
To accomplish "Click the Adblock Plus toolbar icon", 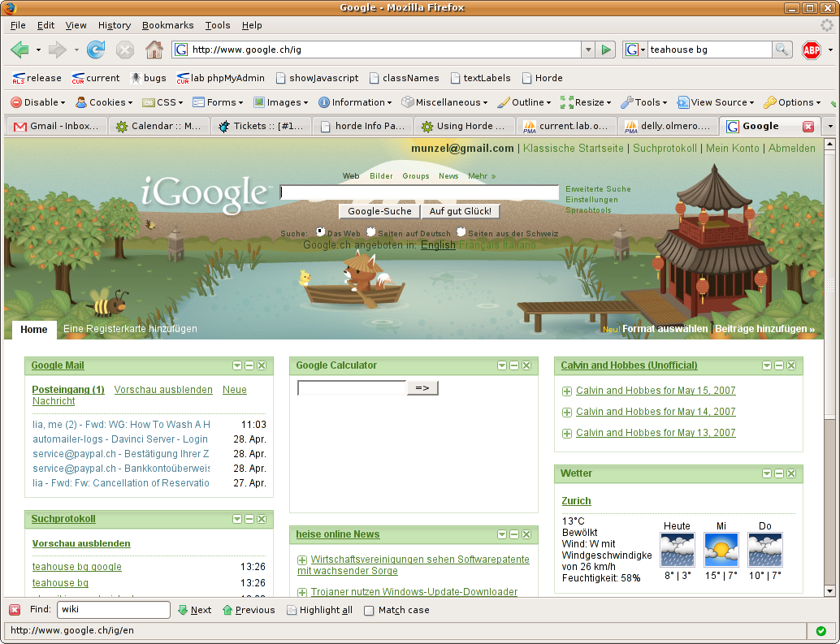I will (812, 49).
